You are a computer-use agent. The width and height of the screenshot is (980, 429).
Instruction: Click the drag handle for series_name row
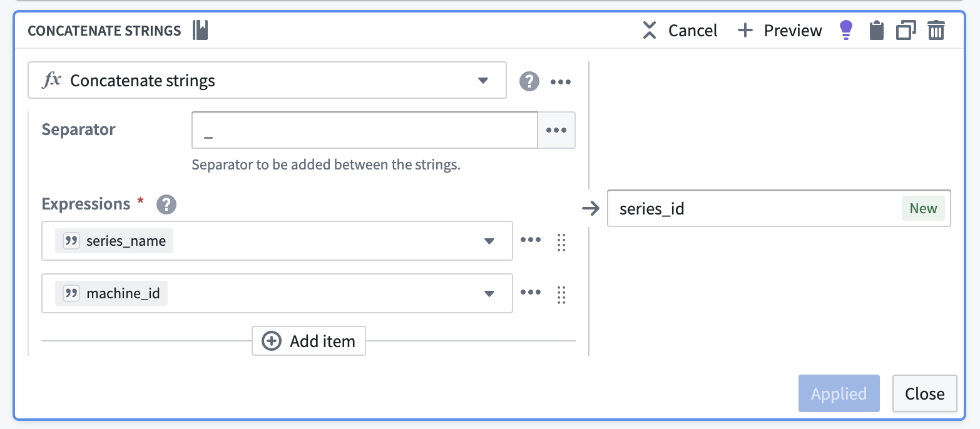tap(561, 242)
